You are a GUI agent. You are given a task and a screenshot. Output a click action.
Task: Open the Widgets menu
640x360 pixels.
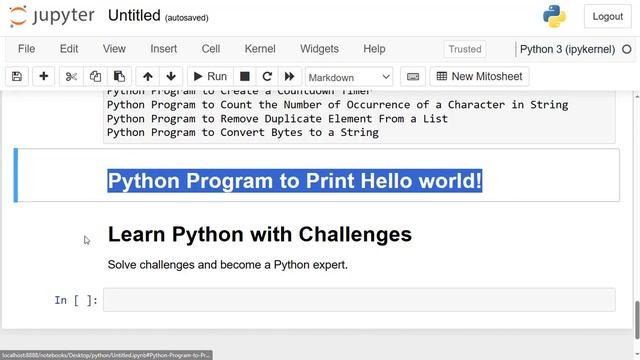coord(319,49)
